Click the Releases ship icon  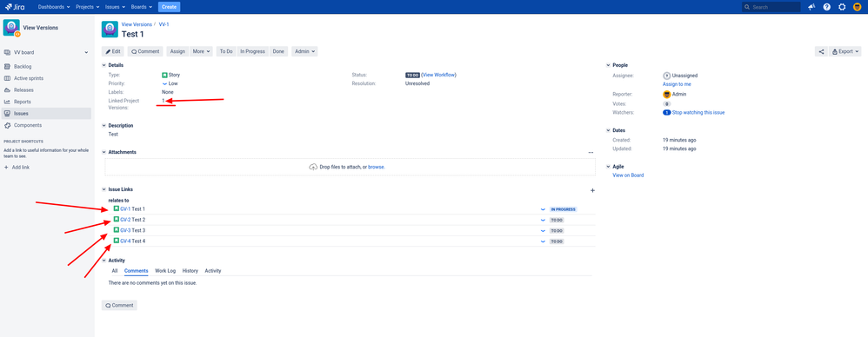point(7,90)
